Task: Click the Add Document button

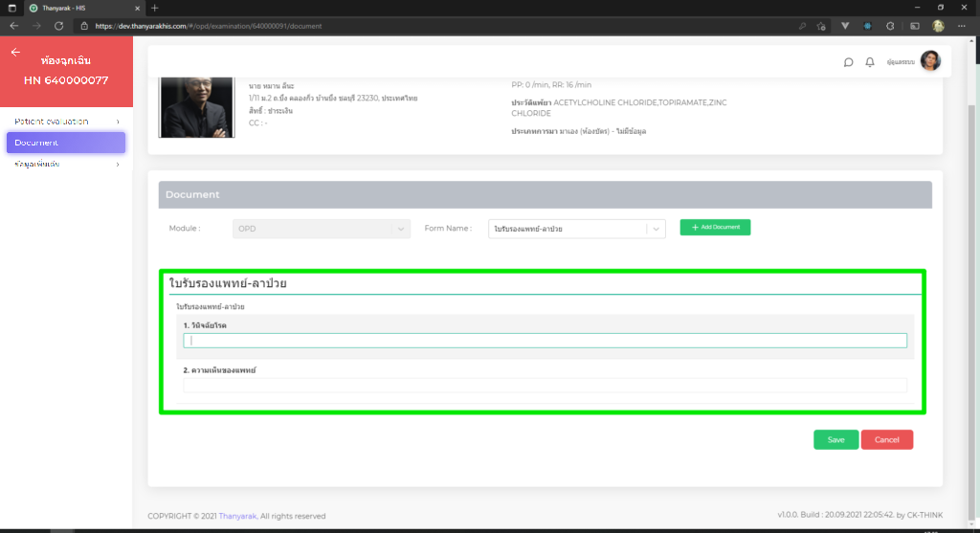Action: coord(715,228)
